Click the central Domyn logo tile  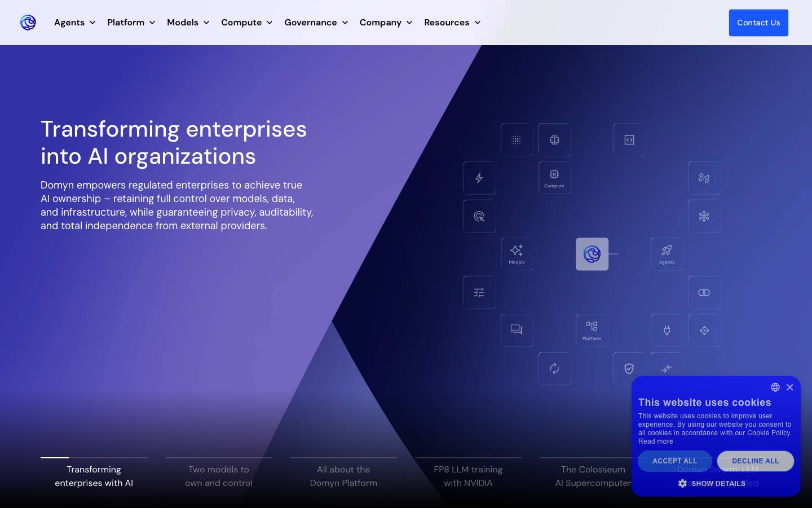(592, 254)
